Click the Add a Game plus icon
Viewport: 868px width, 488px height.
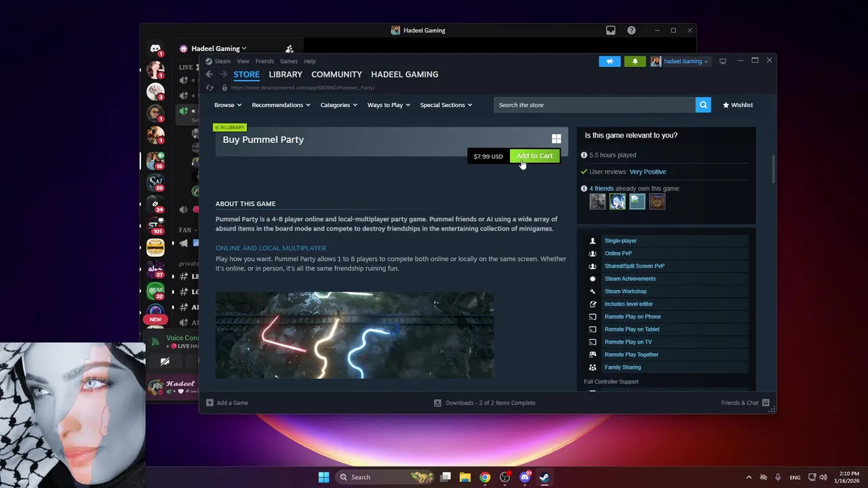coord(210,403)
